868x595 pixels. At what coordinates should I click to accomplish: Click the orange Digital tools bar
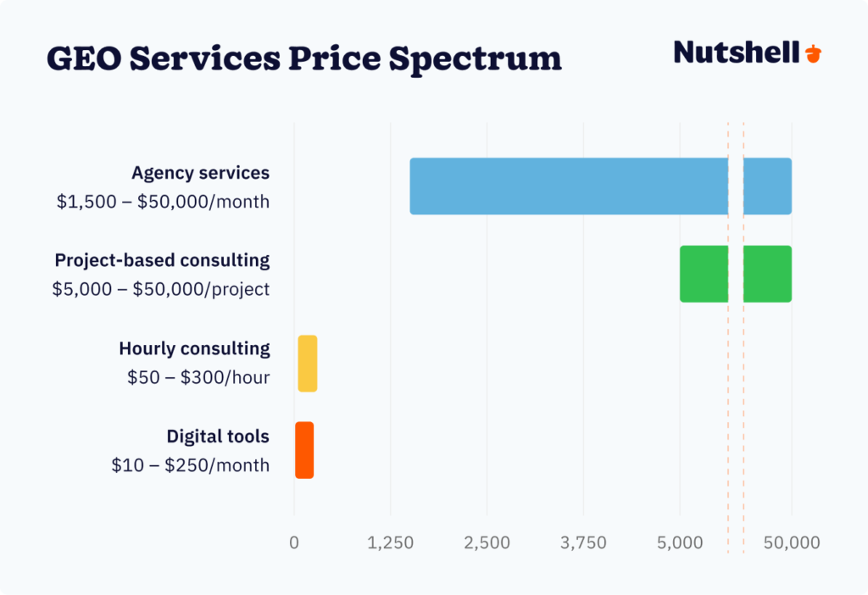304,450
